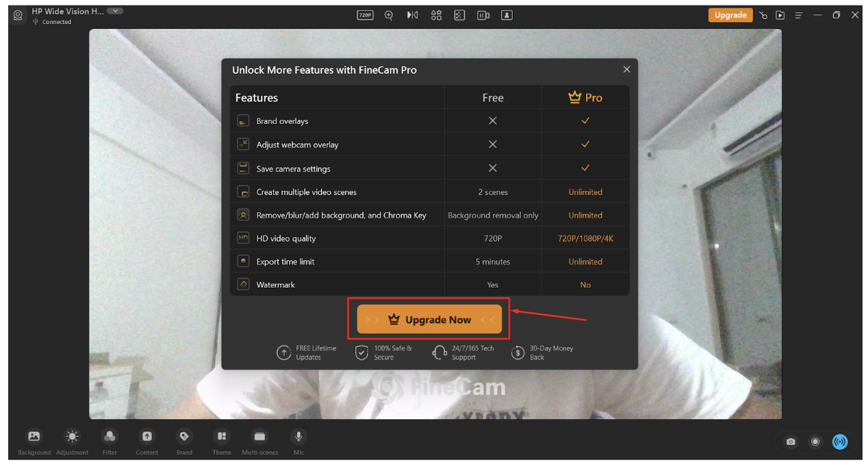
Task: Open the Adjustment tool
Action: coord(72,442)
